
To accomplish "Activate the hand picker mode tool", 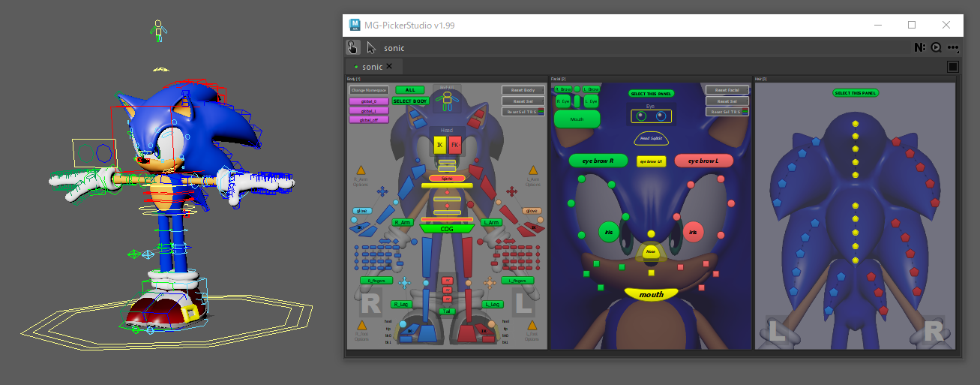I will [x=352, y=47].
